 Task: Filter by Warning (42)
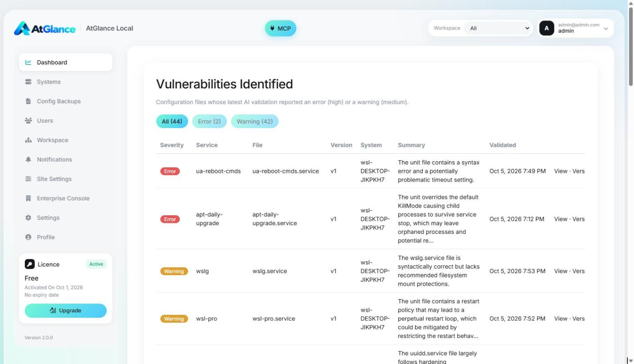tap(255, 121)
